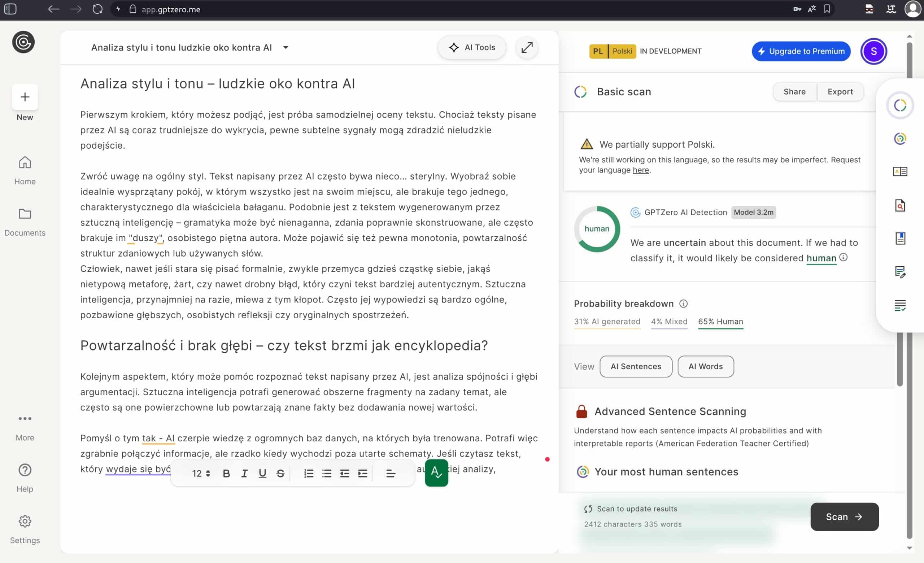Toggle bold formatting in text toolbar
This screenshot has width=924, height=563.
tap(226, 473)
